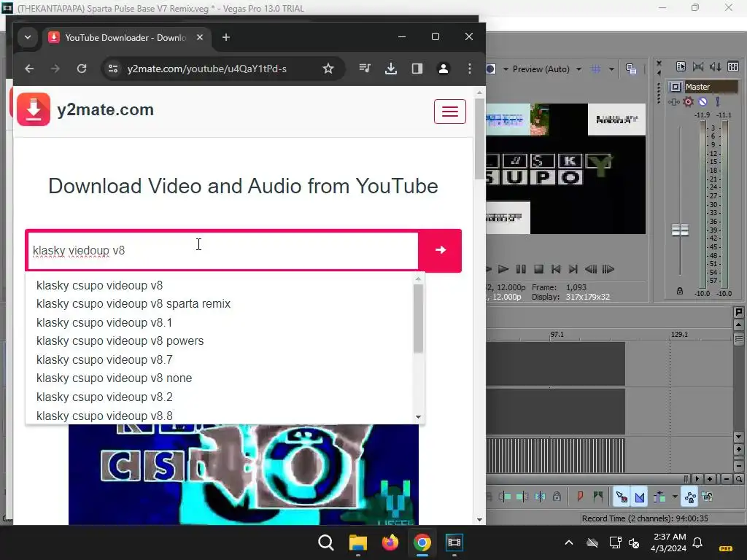Pick suggestion "klasky csupo videoup v8 powers"
Viewport: 747px width, 560px height.
point(120,341)
